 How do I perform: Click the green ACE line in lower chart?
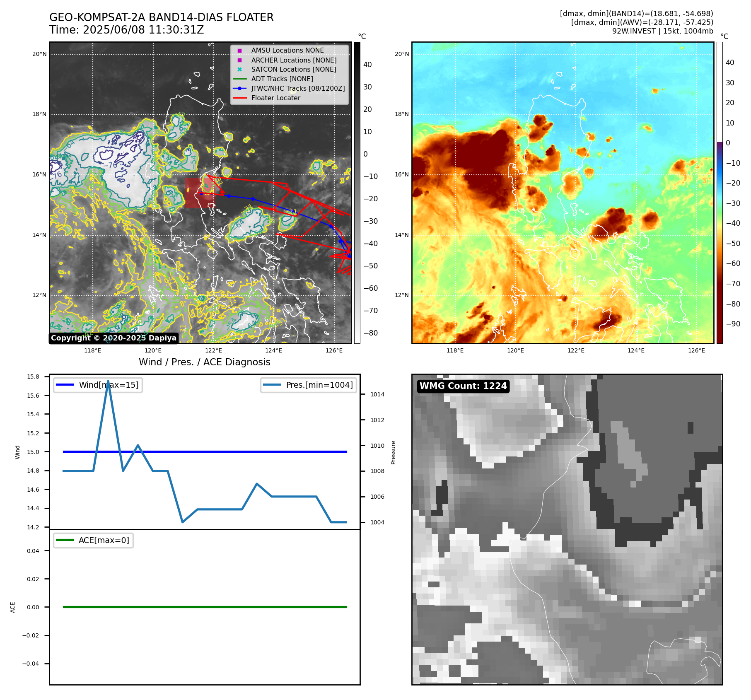click(x=205, y=607)
